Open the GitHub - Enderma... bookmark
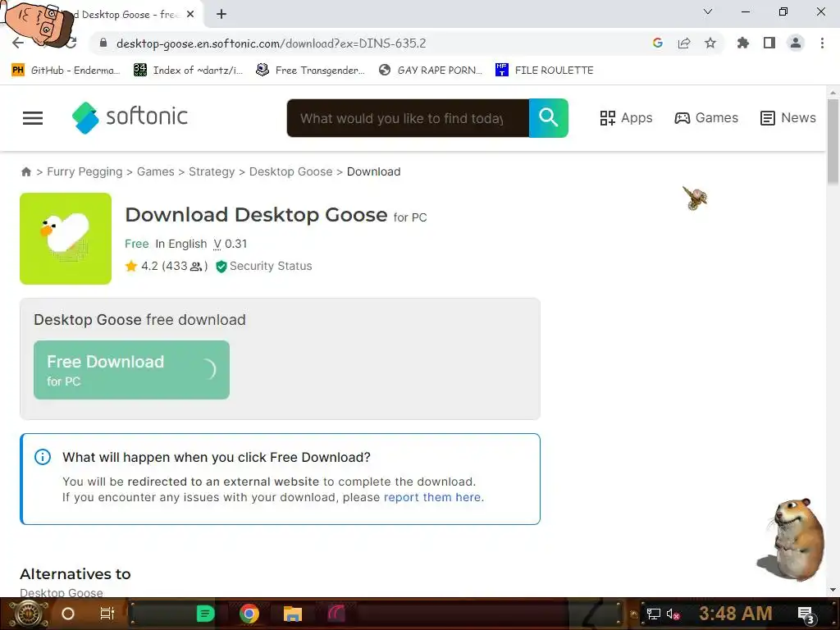 [x=66, y=71]
